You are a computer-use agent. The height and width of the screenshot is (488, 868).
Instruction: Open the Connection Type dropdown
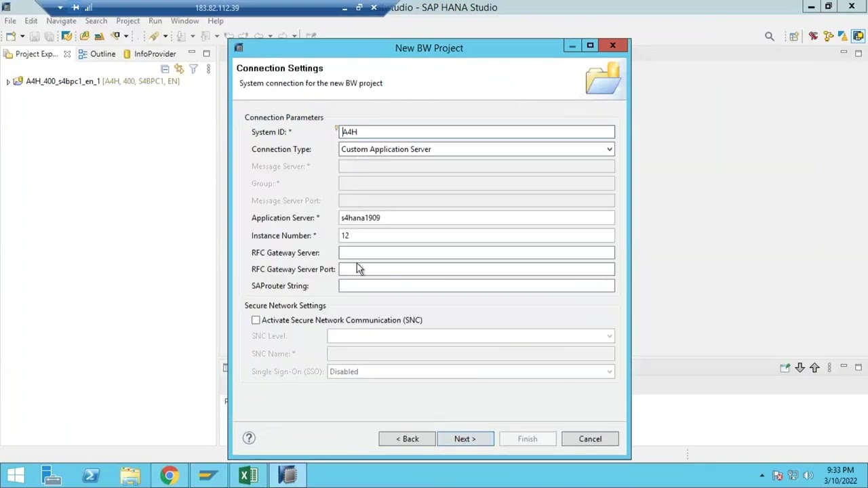[x=609, y=149]
